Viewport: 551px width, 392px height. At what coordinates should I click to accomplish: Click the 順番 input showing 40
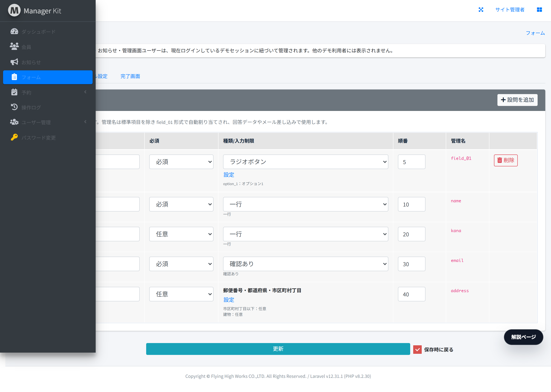coord(412,294)
